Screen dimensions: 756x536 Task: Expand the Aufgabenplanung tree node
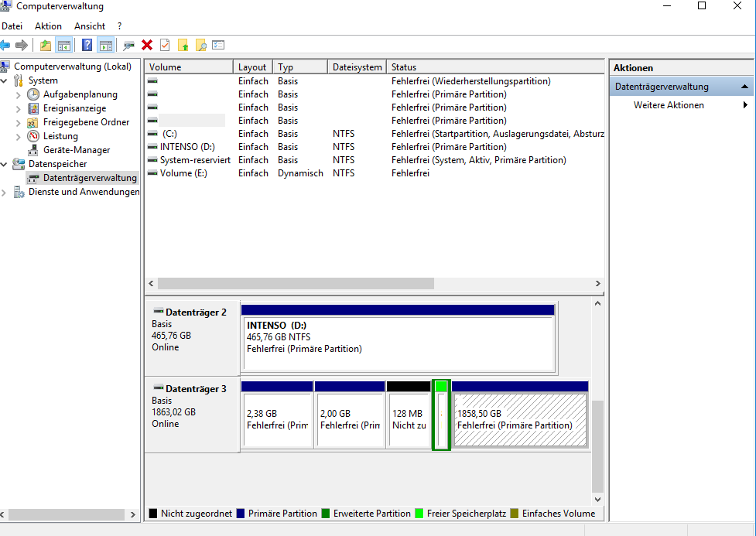(19, 94)
